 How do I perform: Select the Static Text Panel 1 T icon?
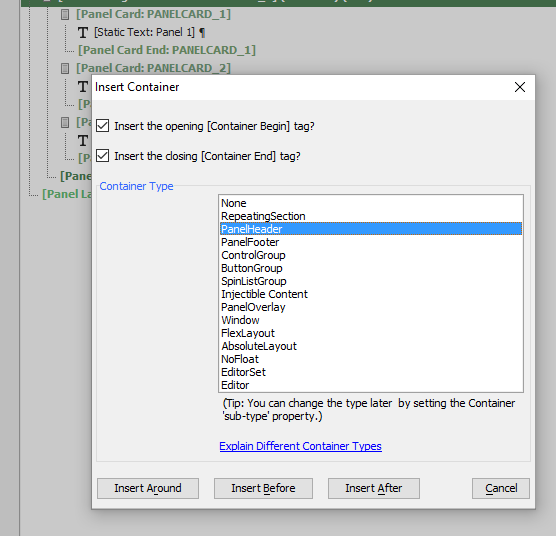(83, 33)
